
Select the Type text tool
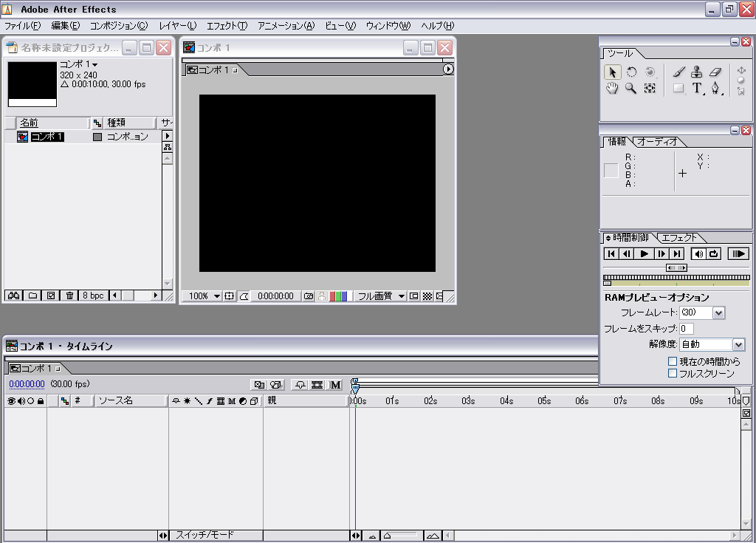[x=697, y=89]
